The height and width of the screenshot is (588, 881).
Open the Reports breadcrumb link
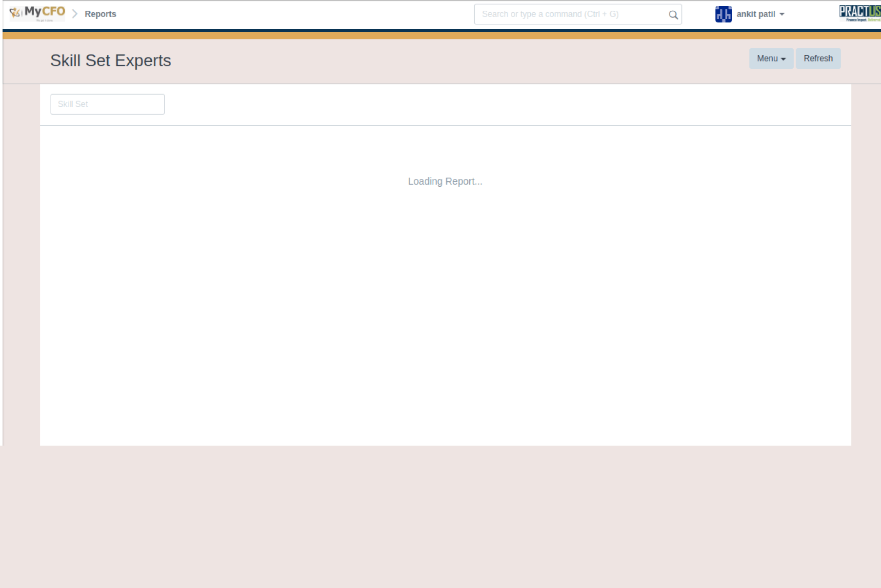coord(100,14)
